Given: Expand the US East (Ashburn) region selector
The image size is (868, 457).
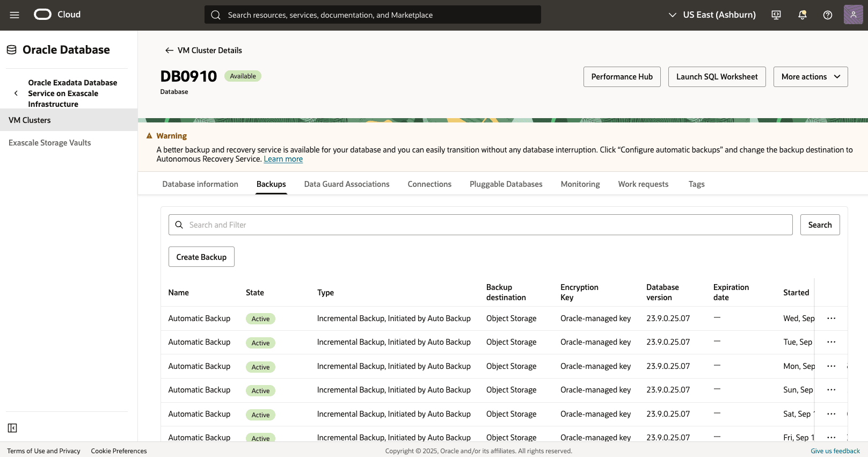Looking at the screenshot, I should [x=712, y=15].
